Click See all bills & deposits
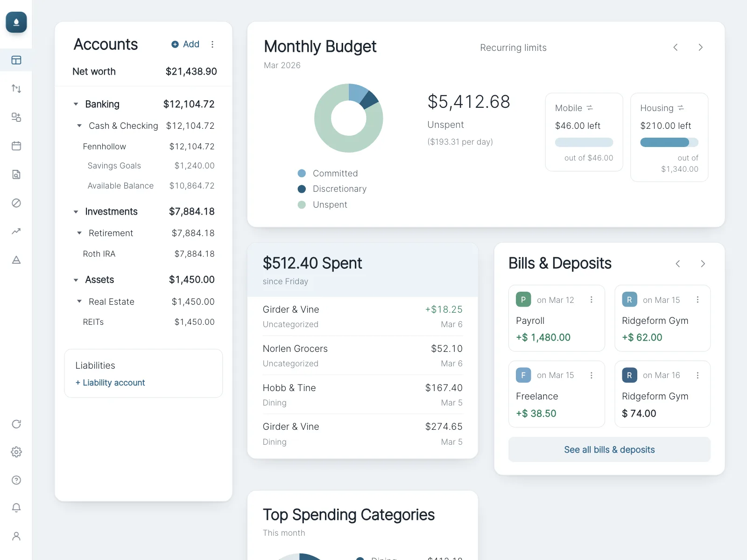 pyautogui.click(x=609, y=449)
